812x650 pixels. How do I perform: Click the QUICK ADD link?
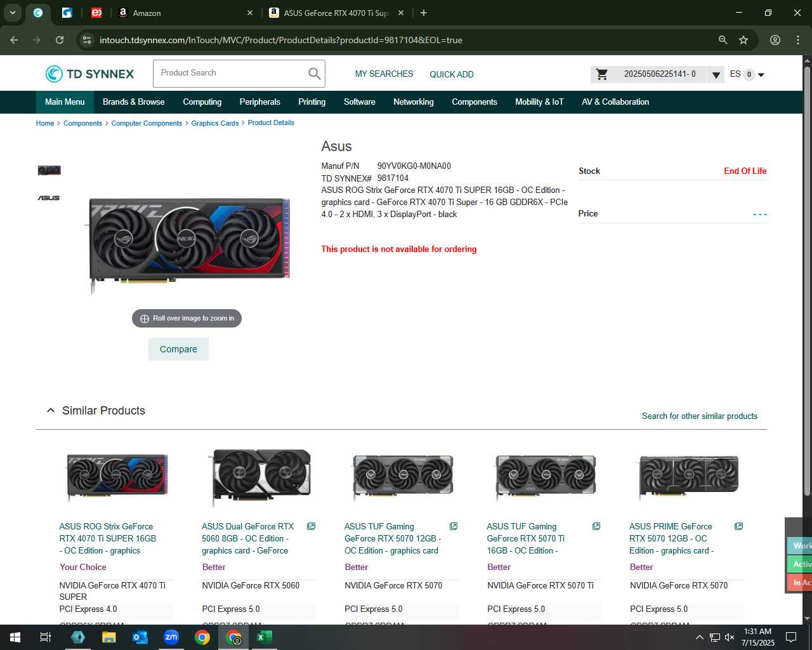pos(452,74)
